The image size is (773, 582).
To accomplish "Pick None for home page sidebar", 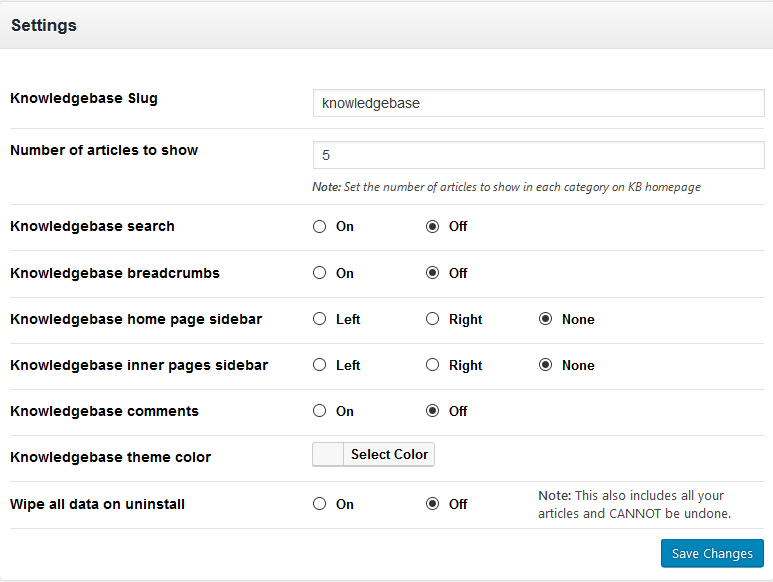I will click(545, 319).
